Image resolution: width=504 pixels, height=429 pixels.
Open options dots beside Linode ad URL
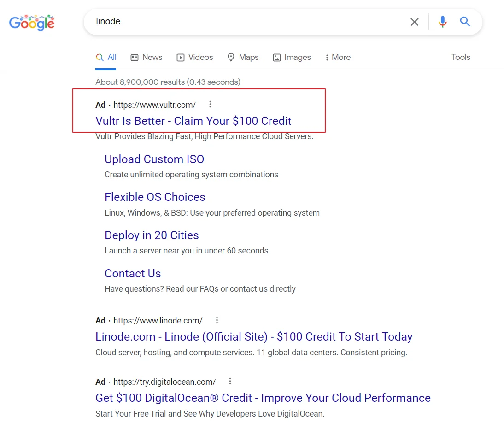pos(217,320)
